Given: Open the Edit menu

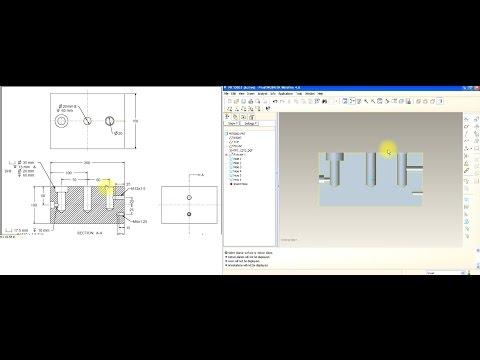Looking at the screenshot, I should pos(233,94).
